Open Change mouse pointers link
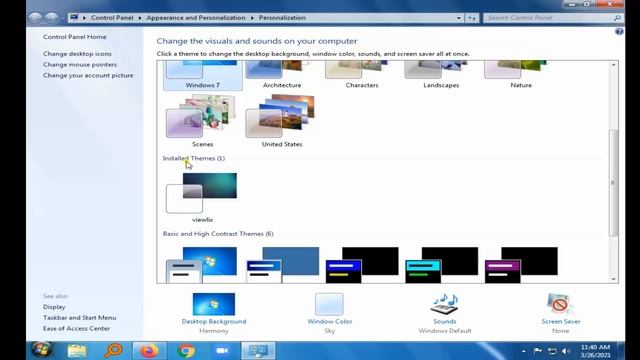 coord(80,64)
